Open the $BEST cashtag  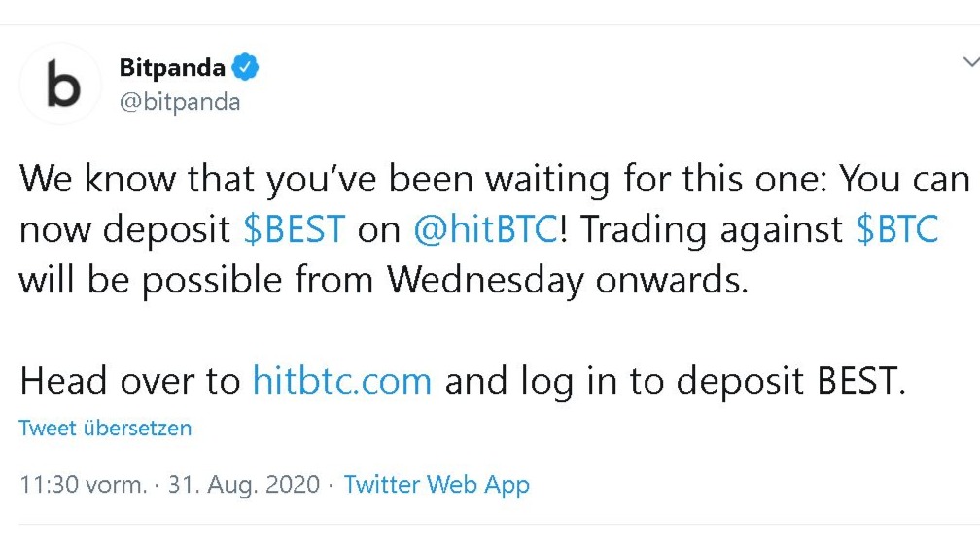click(295, 228)
